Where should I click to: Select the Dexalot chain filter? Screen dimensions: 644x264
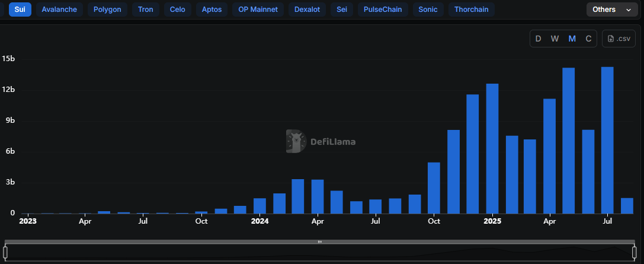(307, 9)
